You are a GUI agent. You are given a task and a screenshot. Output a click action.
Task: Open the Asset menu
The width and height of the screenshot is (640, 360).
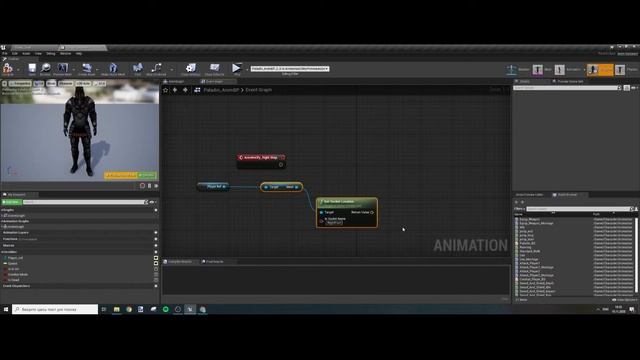tap(26, 53)
